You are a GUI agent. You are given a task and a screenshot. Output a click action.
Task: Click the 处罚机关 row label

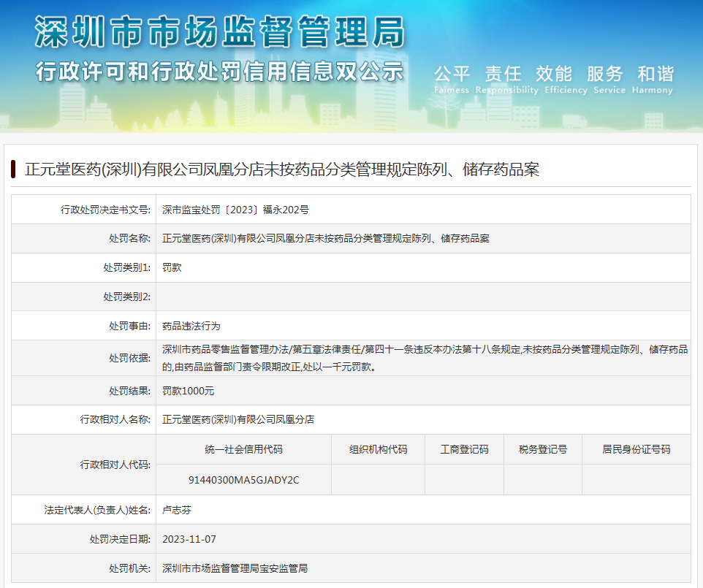[129, 568]
